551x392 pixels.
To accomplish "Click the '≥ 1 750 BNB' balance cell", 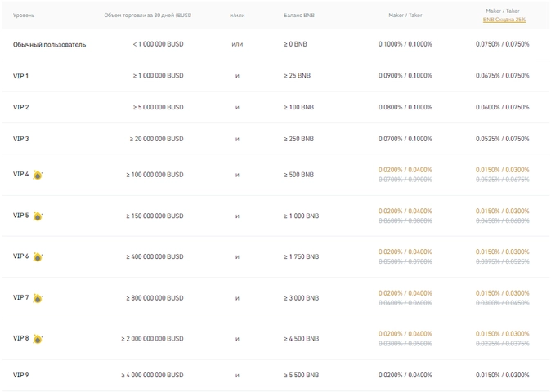I will tap(301, 257).
